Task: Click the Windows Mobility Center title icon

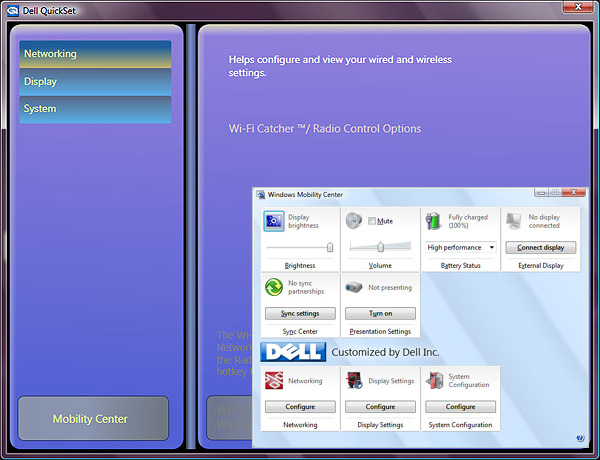Action: [x=261, y=194]
